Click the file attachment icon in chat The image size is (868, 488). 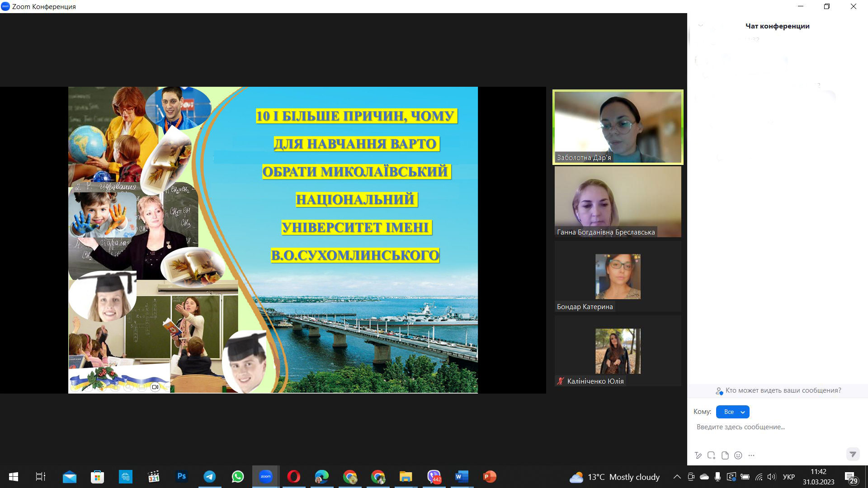725,455
